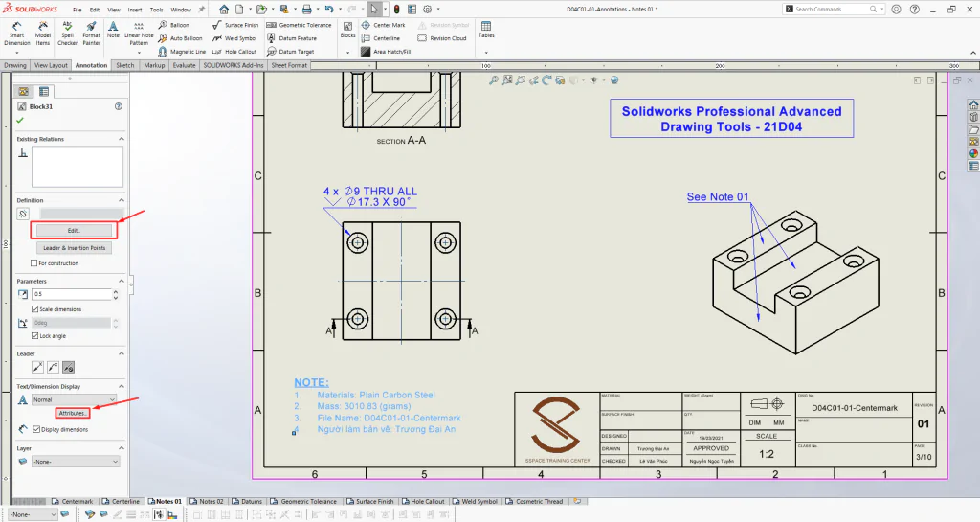Click the Print icon

click(x=306, y=10)
